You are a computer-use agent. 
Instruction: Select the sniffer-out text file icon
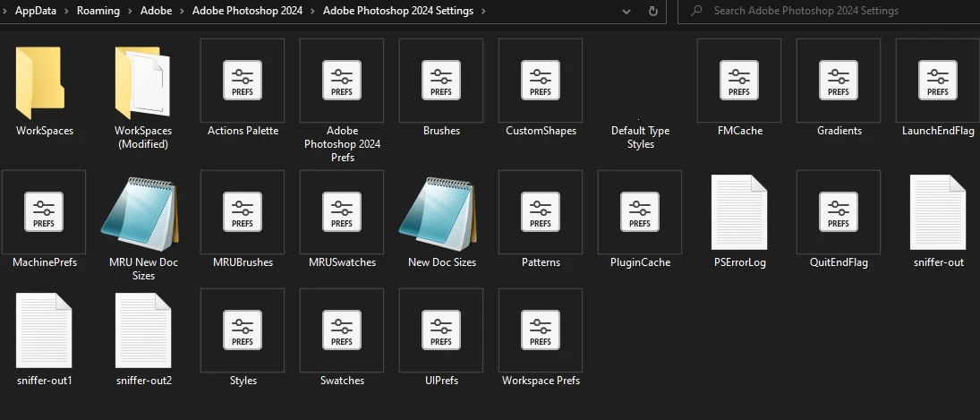coord(938,212)
